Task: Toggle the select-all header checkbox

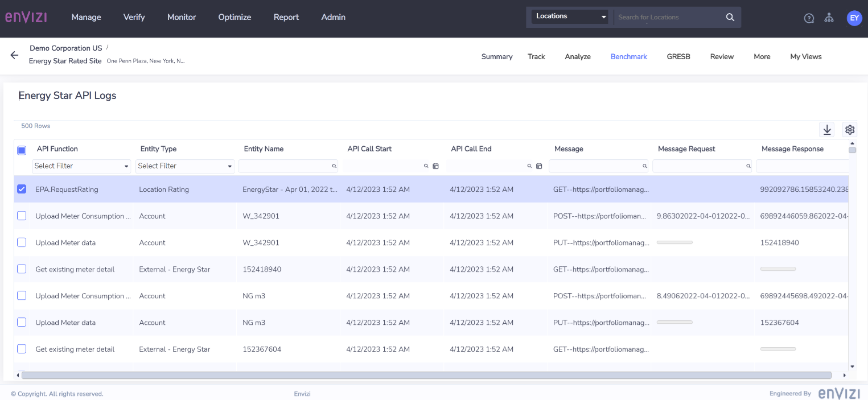Action: pos(22,150)
